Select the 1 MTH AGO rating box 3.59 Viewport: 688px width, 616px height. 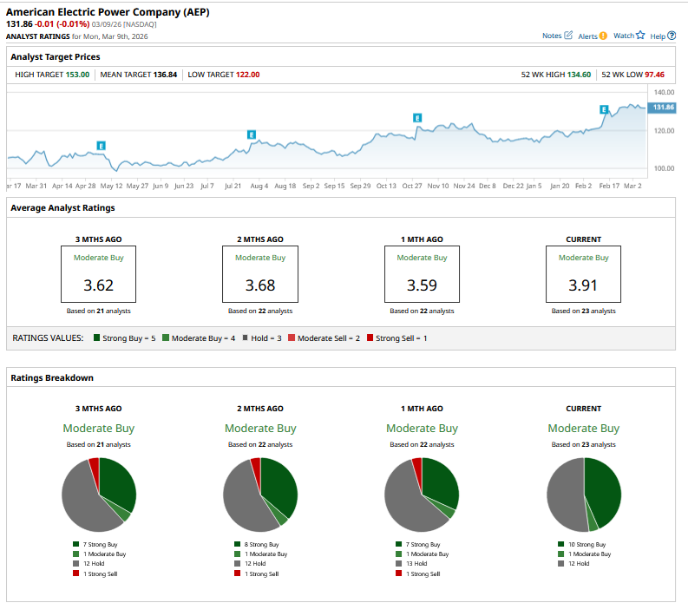point(422,273)
